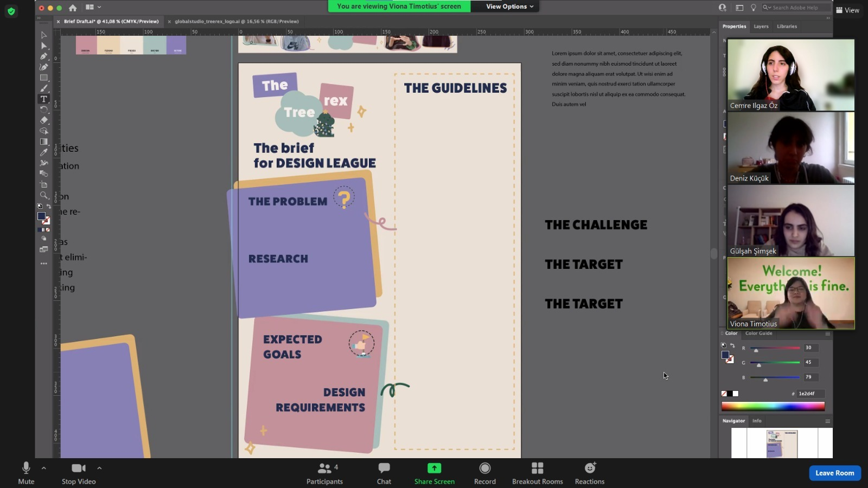Open Breakout Rooms
The height and width of the screenshot is (488, 868).
click(538, 473)
